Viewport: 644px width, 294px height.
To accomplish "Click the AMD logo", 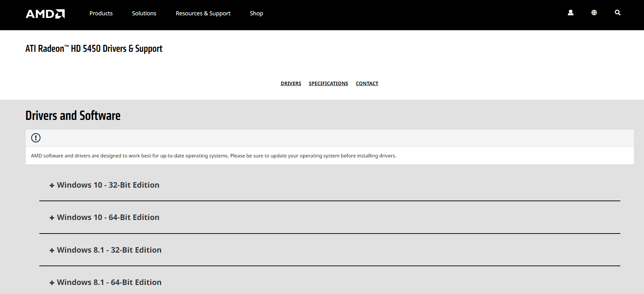I will pos(45,14).
